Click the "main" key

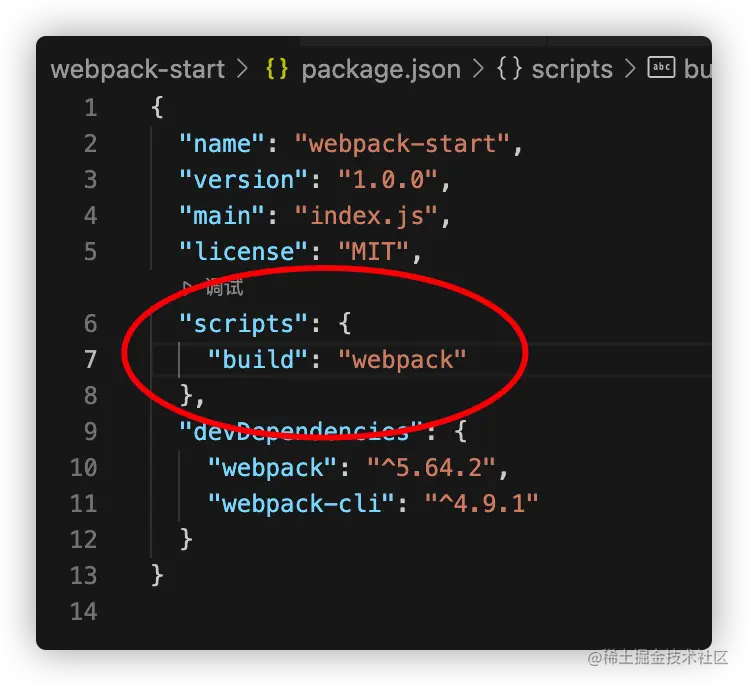click(221, 216)
